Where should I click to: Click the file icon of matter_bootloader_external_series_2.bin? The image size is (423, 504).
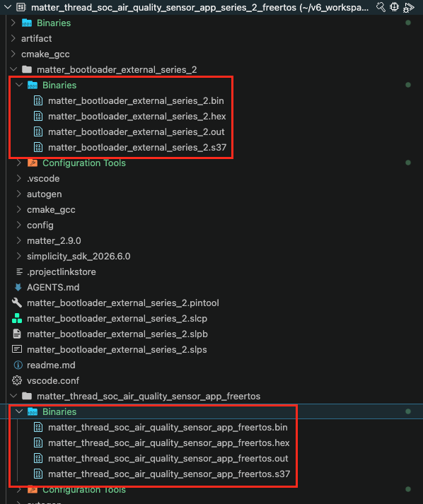[x=38, y=100]
